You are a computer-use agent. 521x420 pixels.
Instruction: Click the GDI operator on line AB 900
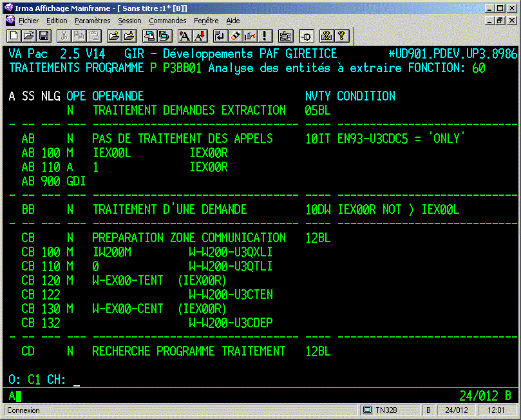[x=76, y=181]
